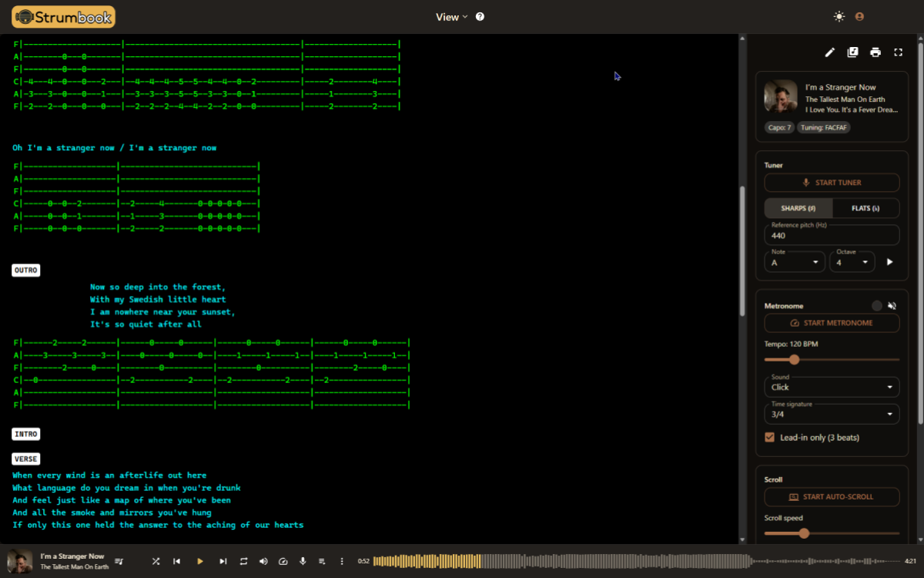Viewport: 924px width, 578px height.
Task: Open playback speed gauge icon
Action: pos(283,561)
